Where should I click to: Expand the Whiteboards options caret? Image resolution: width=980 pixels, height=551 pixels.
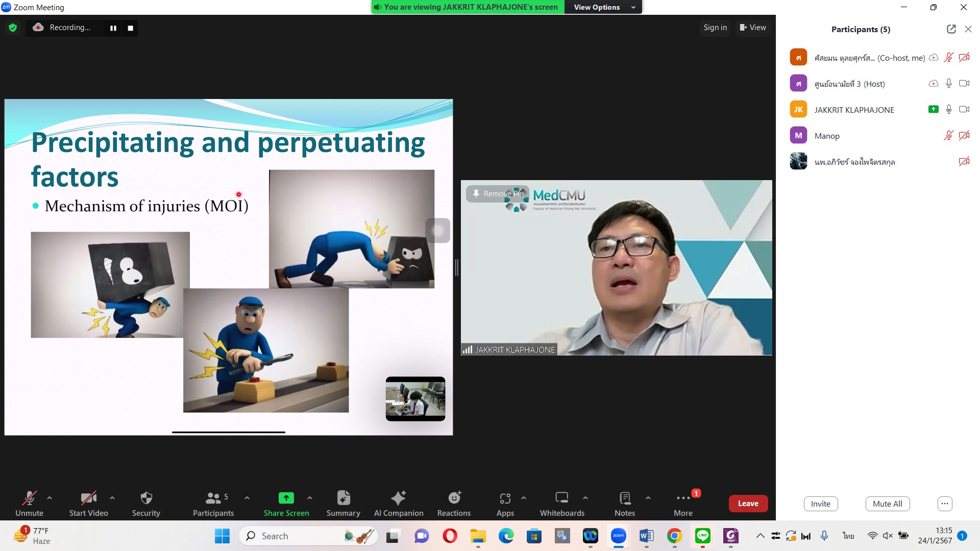(585, 498)
